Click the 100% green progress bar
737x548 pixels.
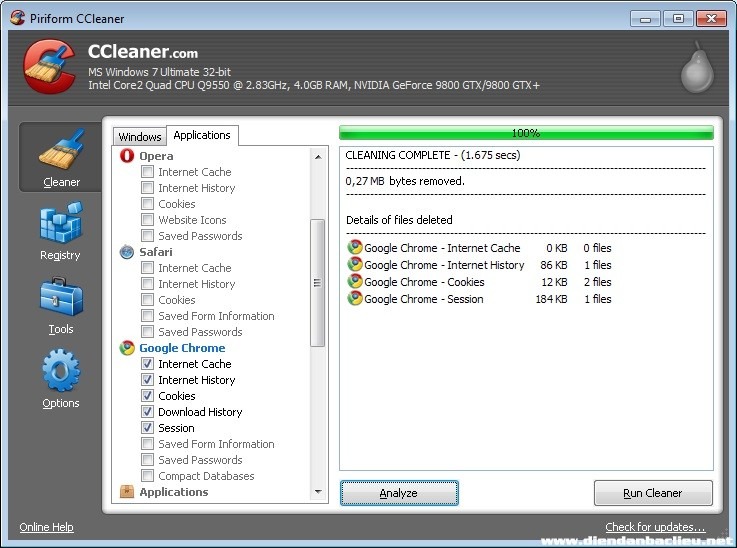point(526,133)
